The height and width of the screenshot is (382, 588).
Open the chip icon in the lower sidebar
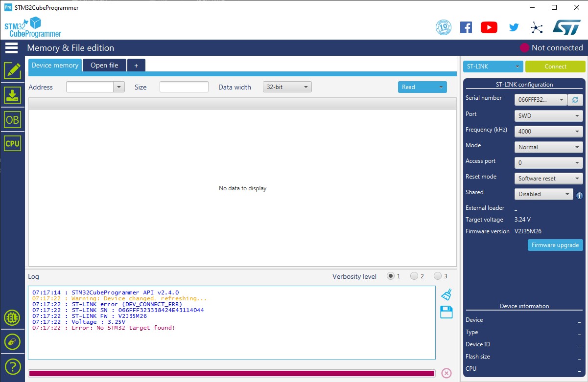[x=12, y=318]
